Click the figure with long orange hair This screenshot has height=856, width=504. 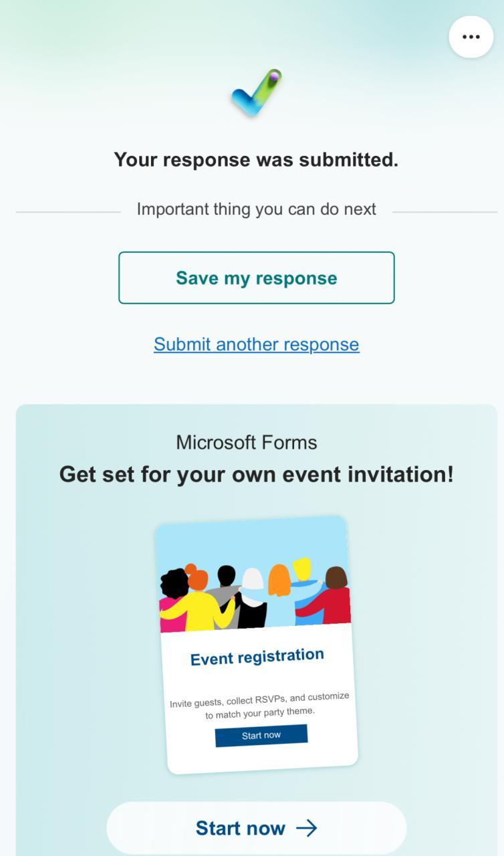tap(279, 580)
